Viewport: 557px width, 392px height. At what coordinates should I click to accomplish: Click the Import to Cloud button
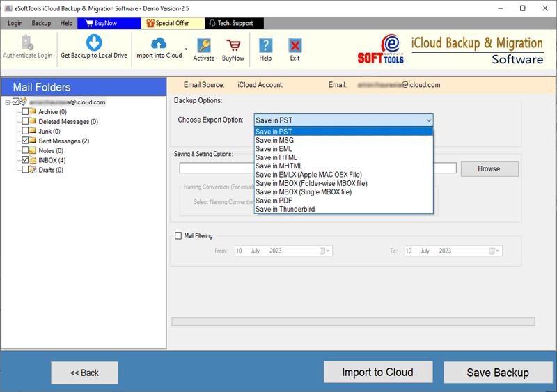(x=378, y=372)
